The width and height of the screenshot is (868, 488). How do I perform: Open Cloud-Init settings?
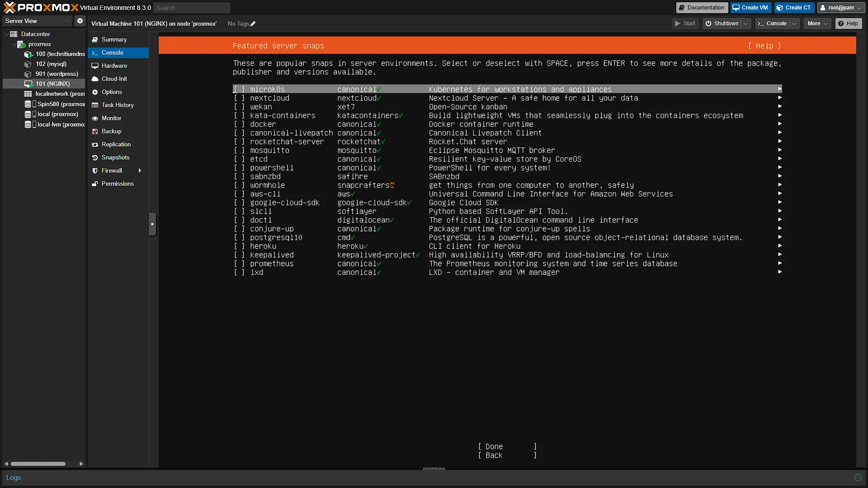pos(118,79)
